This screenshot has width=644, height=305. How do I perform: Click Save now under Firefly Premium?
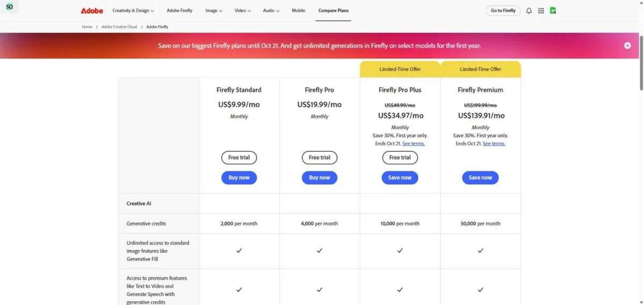[480, 177]
